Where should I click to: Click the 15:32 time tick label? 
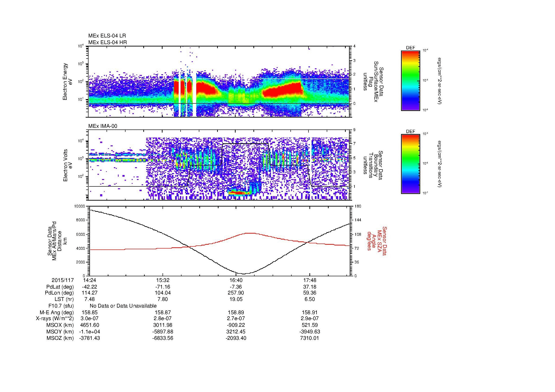(163, 280)
